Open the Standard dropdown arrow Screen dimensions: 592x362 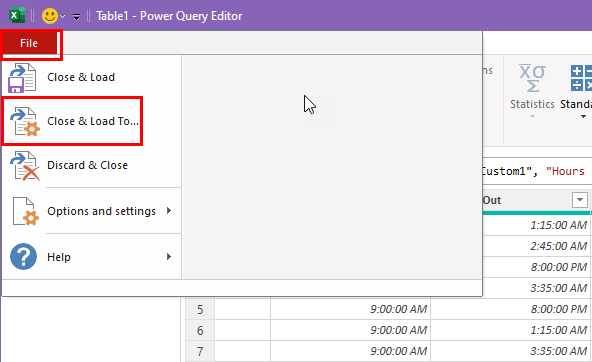pos(583,116)
